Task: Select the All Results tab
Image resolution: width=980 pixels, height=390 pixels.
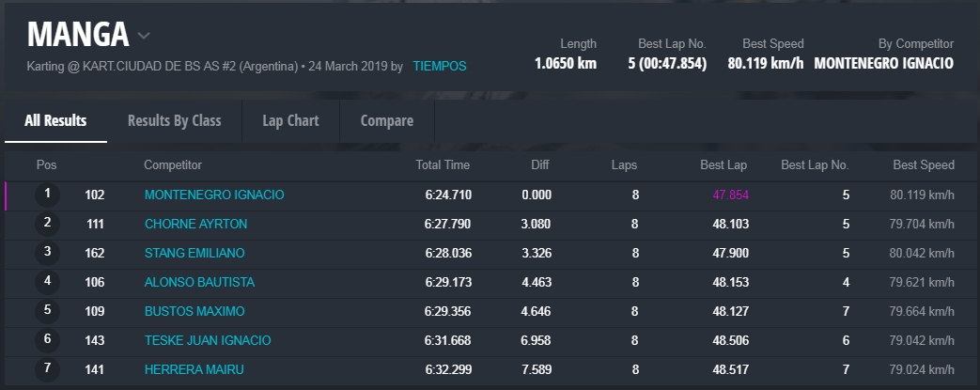Action: point(55,120)
